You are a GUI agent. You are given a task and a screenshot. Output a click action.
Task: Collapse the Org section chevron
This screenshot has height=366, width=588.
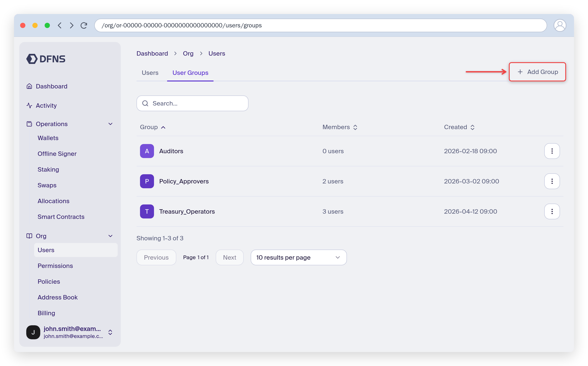110,236
